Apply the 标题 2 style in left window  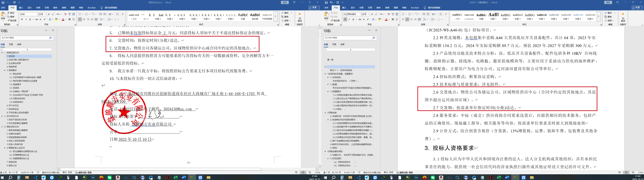coord(158,16)
